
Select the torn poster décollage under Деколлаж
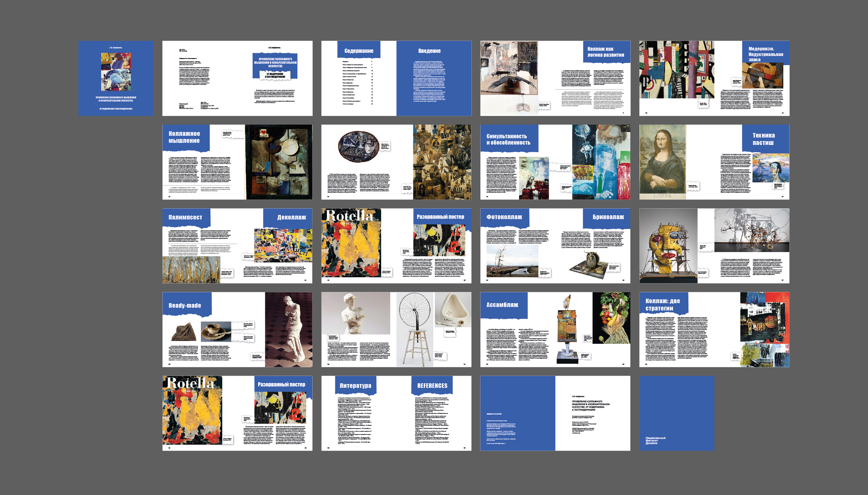click(x=283, y=245)
